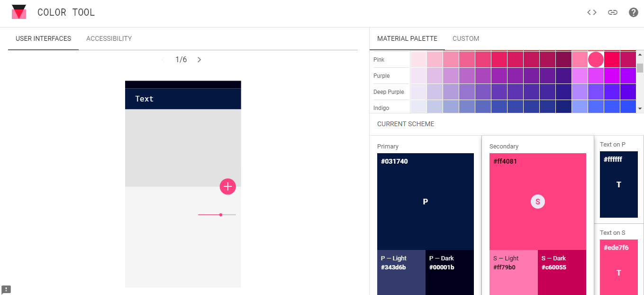Open the help dialog
Screen dimensions: 644x295
point(633,12)
